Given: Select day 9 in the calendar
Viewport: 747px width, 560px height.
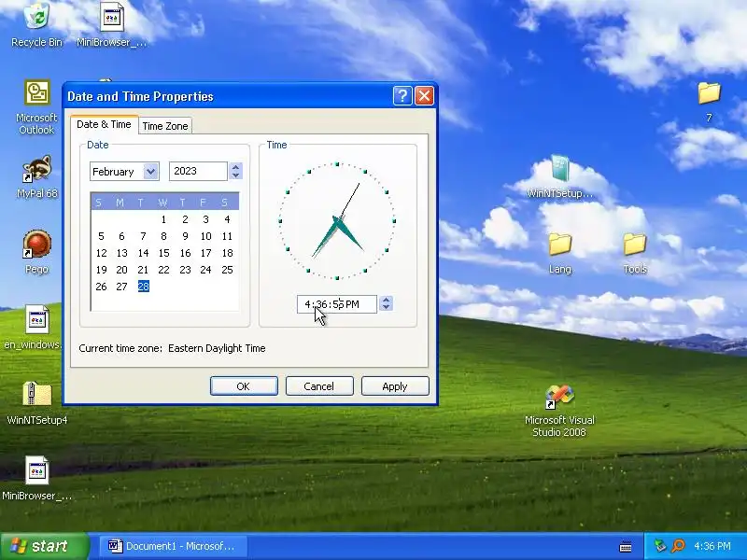Looking at the screenshot, I should 185,236.
